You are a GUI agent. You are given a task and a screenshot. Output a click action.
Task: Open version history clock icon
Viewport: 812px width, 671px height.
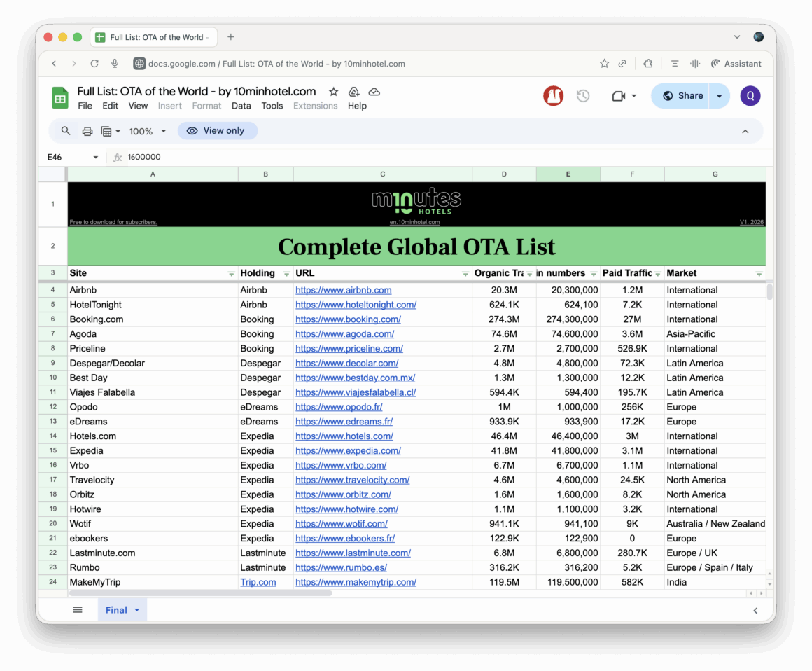(583, 96)
